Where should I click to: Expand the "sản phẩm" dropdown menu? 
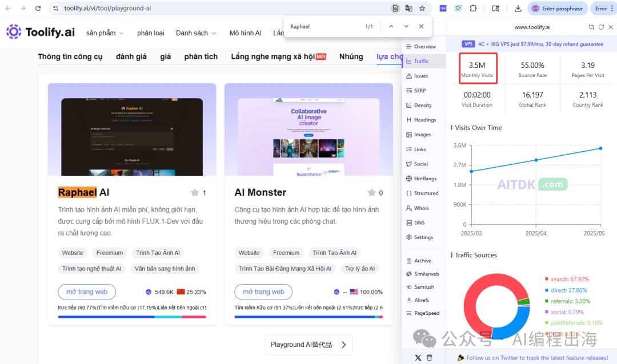coord(105,33)
